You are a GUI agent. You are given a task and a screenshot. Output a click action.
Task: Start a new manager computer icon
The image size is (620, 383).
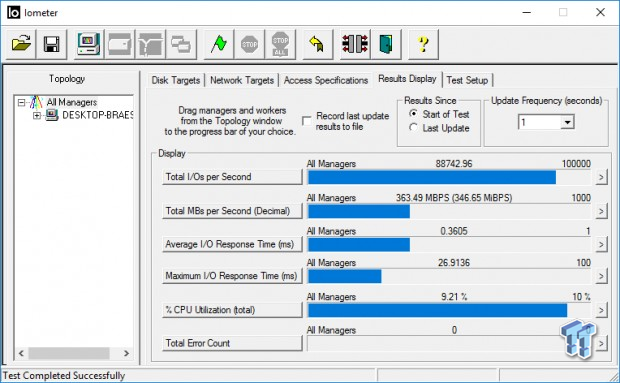coord(89,44)
